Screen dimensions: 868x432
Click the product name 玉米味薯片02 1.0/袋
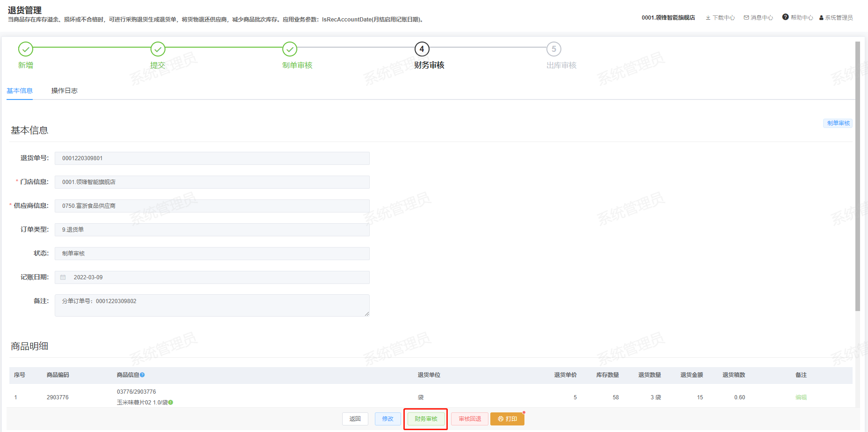(x=142, y=403)
